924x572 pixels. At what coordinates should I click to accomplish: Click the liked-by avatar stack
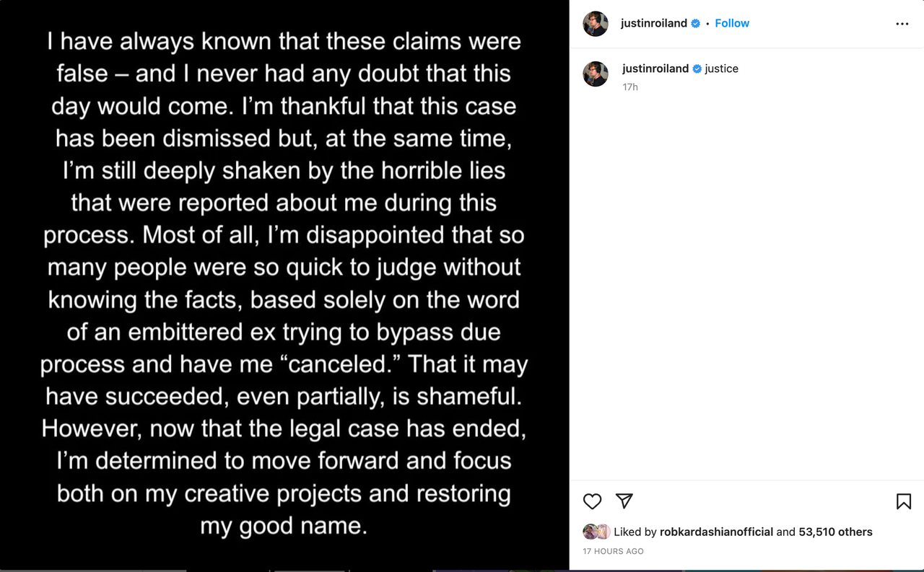point(590,532)
